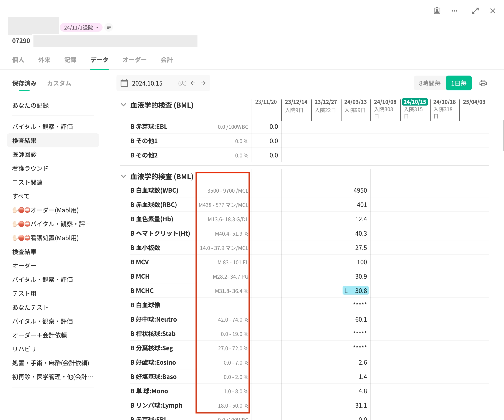Image resolution: width=504 pixels, height=420 pixels.
Task: Open the calendar date picker icon
Action: [124, 83]
